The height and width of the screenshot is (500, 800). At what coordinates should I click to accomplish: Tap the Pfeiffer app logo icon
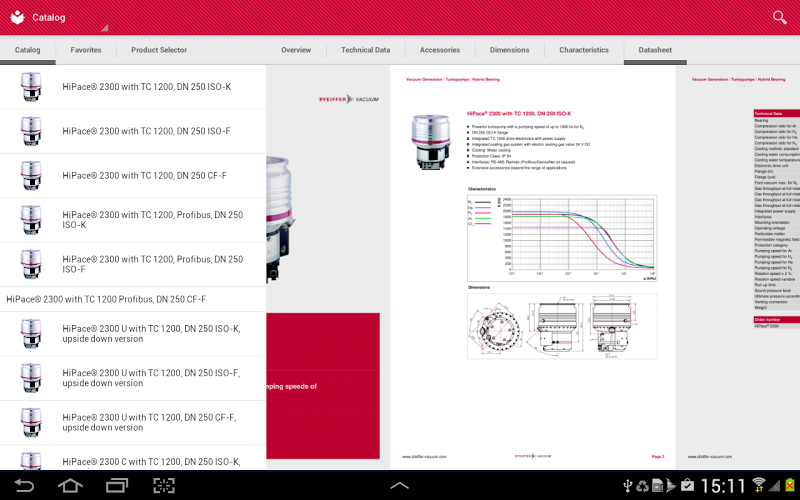click(17, 17)
